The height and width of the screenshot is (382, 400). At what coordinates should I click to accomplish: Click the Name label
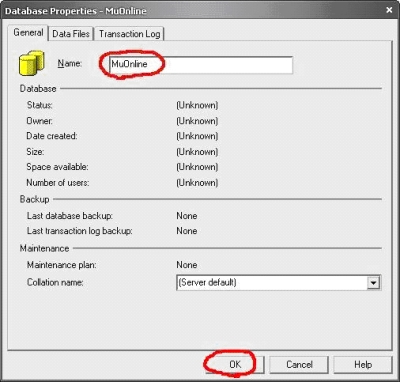[x=70, y=63]
